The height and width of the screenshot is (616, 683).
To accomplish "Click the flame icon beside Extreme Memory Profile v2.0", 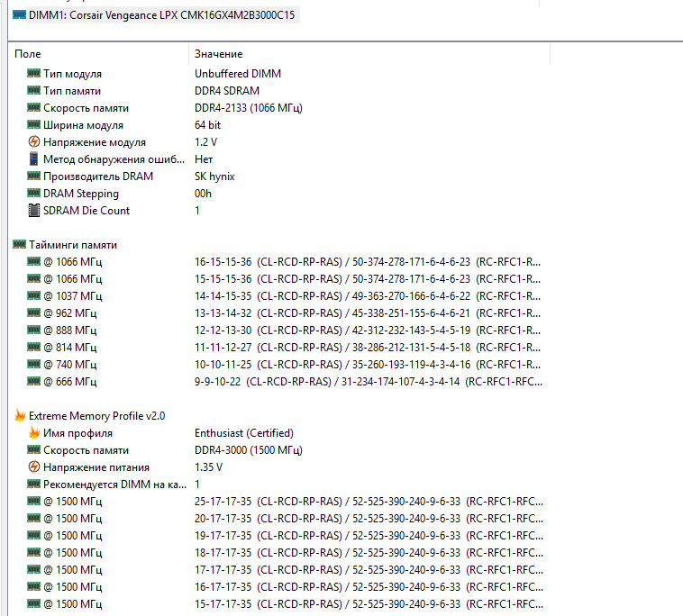I will 20,415.
